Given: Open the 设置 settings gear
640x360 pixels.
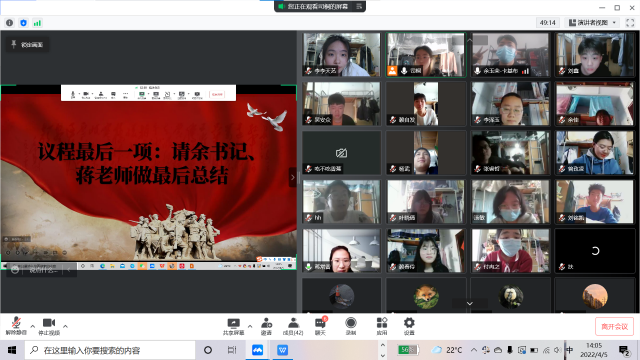Looking at the screenshot, I should pos(409,326).
